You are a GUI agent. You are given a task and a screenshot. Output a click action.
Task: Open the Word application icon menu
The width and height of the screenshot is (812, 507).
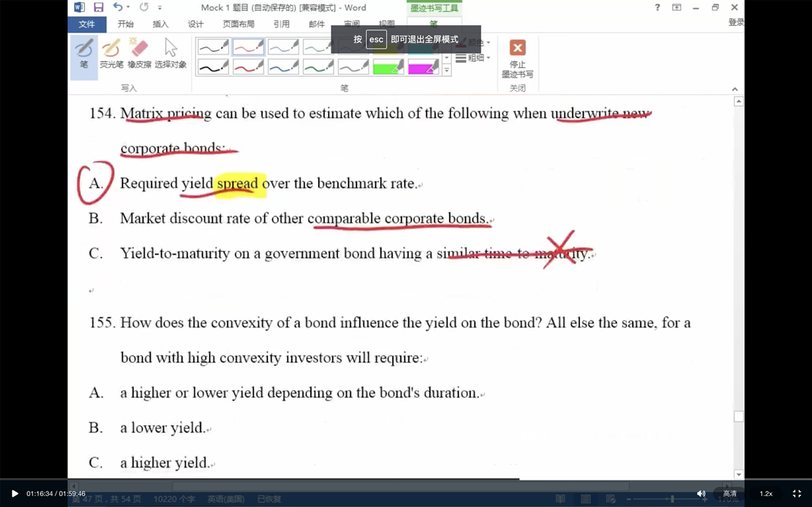click(79, 7)
